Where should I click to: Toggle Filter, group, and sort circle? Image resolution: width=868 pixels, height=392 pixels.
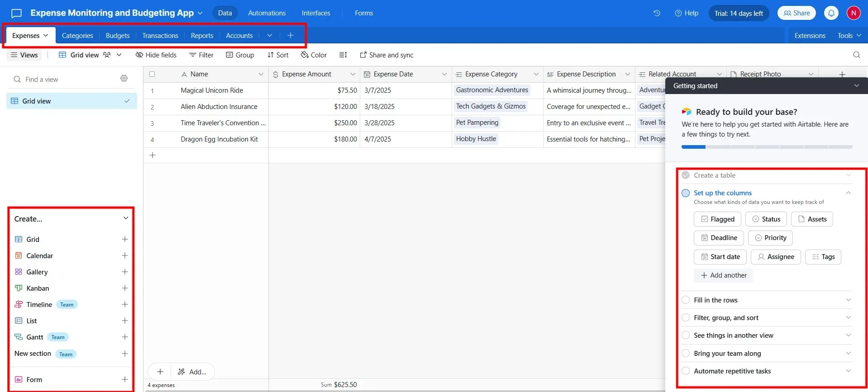[686, 317]
